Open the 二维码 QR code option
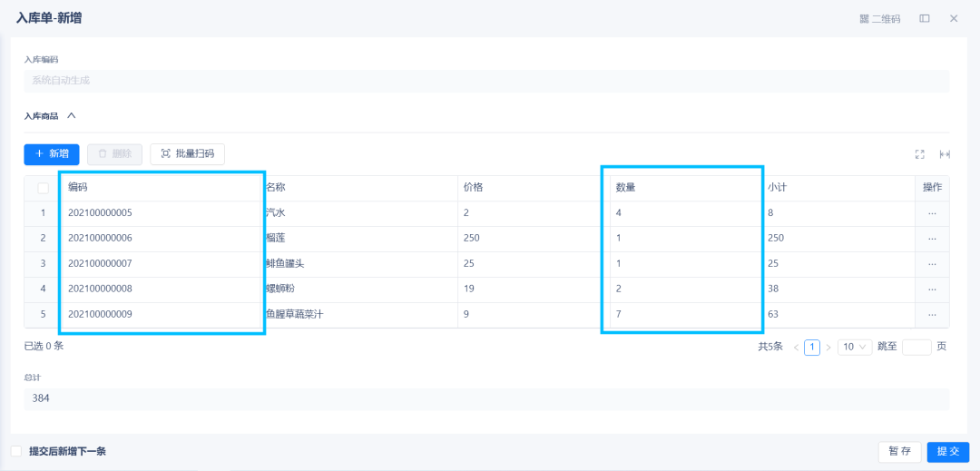 coord(880,19)
